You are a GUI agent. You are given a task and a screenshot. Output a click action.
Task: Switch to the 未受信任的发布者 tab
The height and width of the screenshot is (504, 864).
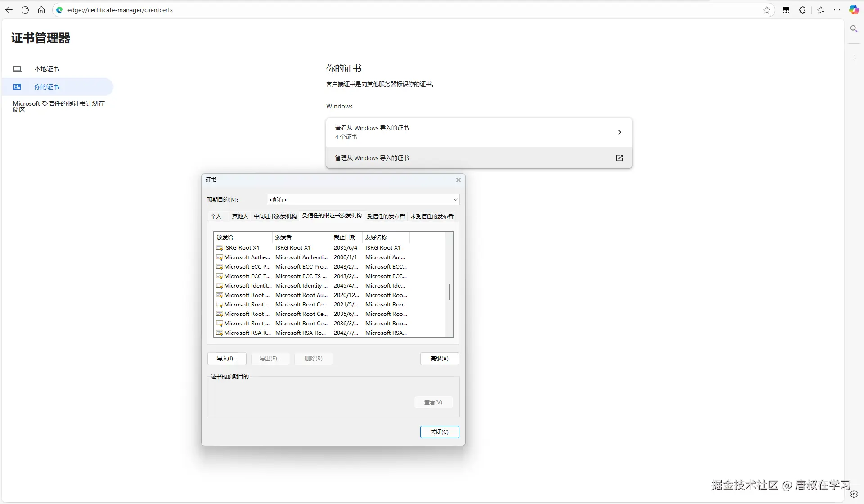point(432,216)
